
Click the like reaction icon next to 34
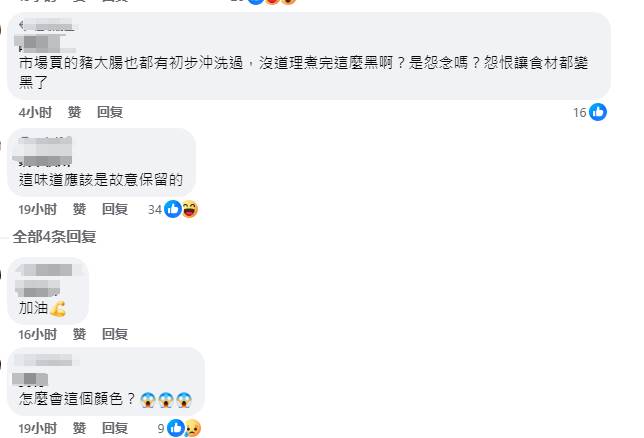[x=172, y=209]
